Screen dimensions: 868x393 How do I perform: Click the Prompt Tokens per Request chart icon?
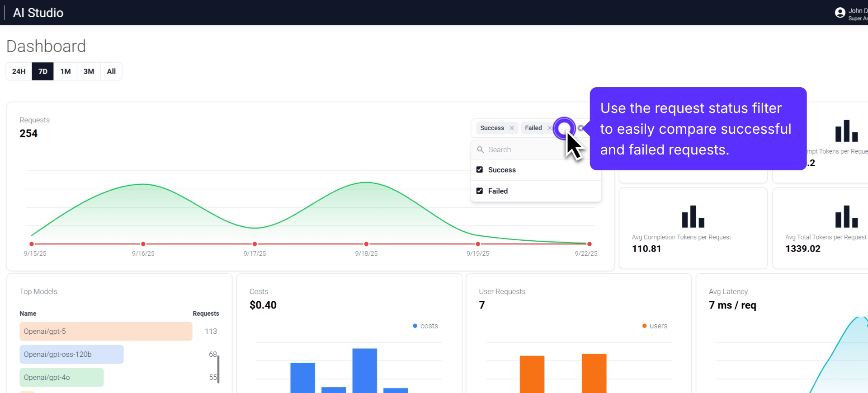[x=846, y=131]
